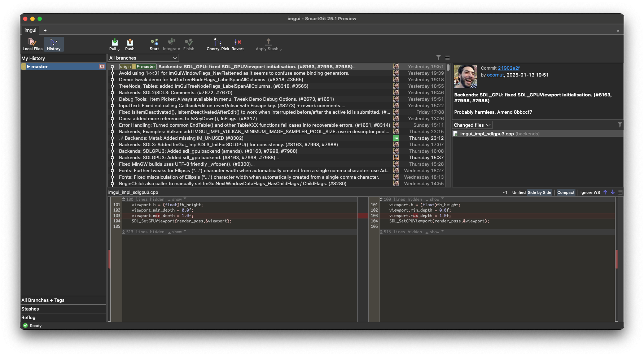The height and width of the screenshot is (356, 644).
Task: Select the History view icon
Action: pos(53,44)
